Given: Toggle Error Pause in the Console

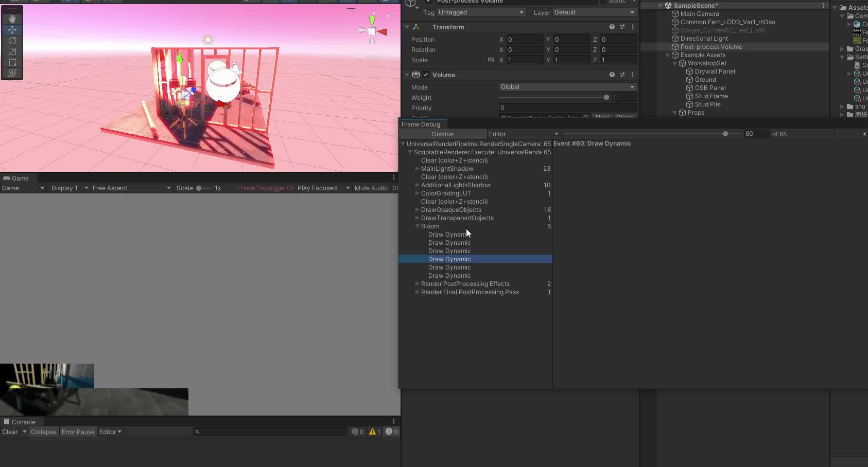Looking at the screenshot, I should (x=78, y=432).
